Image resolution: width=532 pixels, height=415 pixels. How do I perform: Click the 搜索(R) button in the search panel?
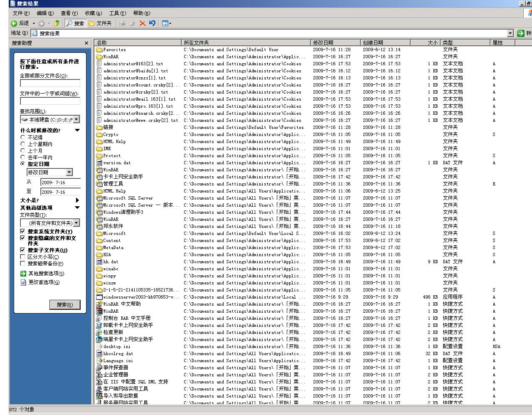[65, 304]
